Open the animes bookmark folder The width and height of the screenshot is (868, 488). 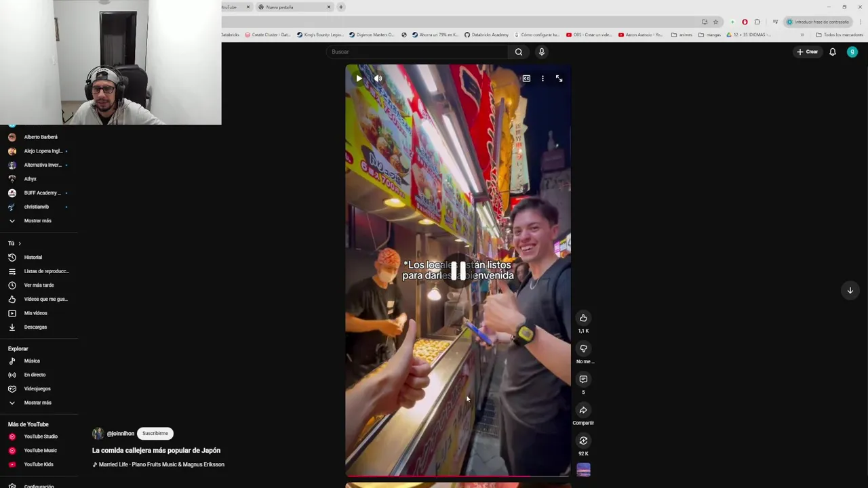682,35
